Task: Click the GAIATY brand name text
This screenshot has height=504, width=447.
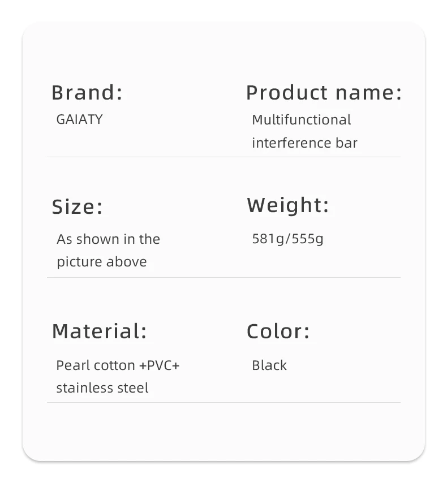Action: coord(79,119)
